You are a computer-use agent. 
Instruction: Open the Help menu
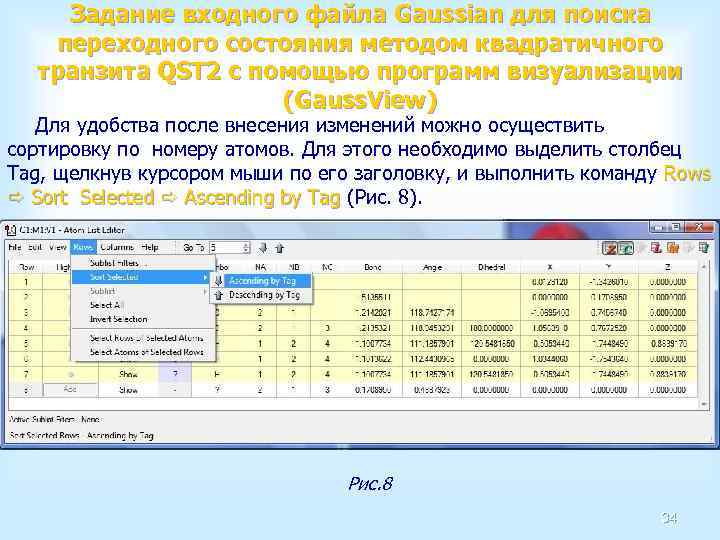(149, 247)
